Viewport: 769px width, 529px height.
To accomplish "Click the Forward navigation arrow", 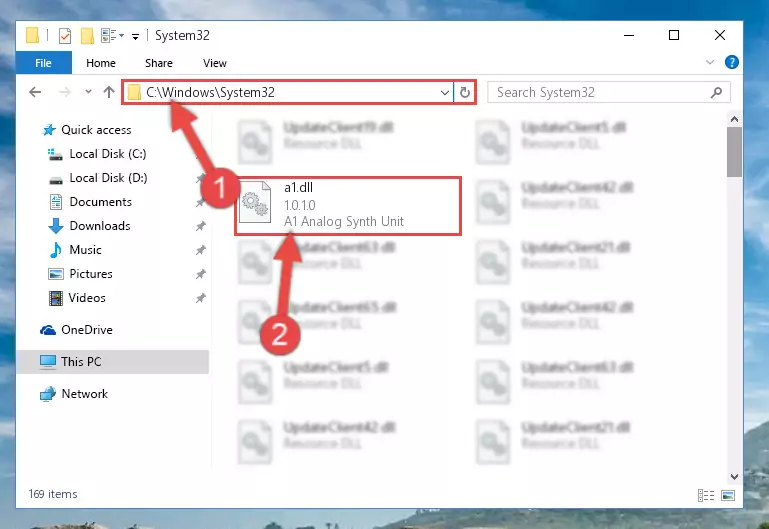I will pyautogui.click(x=65, y=92).
